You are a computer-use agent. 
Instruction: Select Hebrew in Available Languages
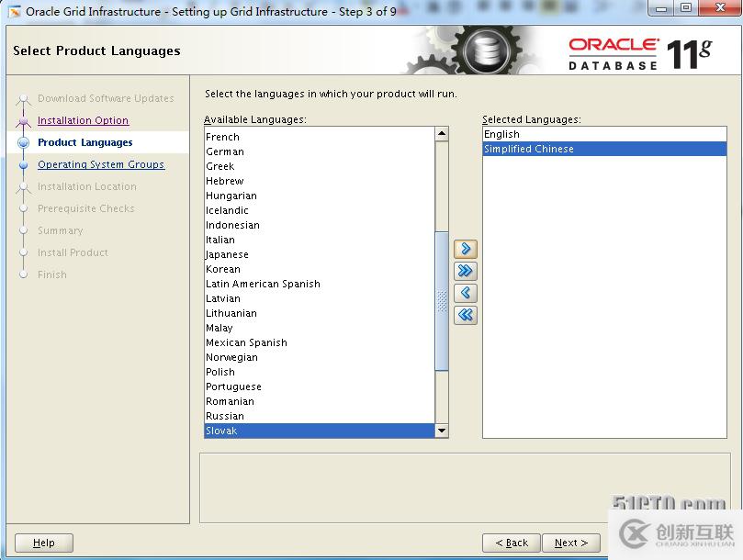tap(320, 181)
